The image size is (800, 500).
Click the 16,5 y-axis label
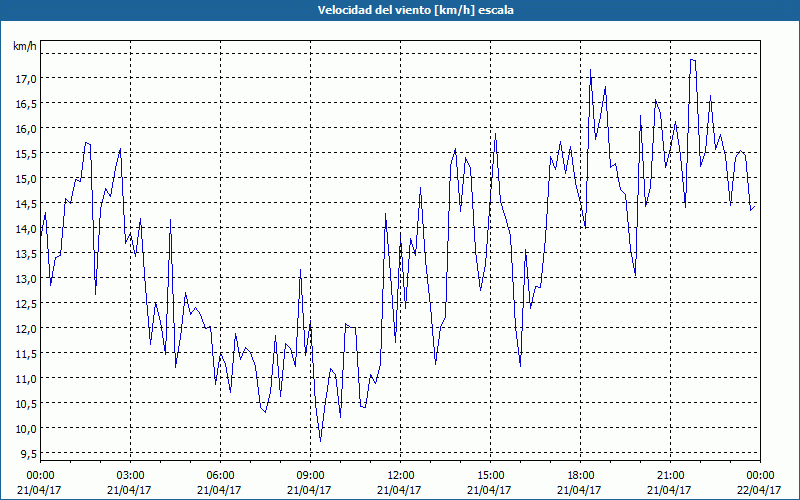pyautogui.click(x=27, y=104)
